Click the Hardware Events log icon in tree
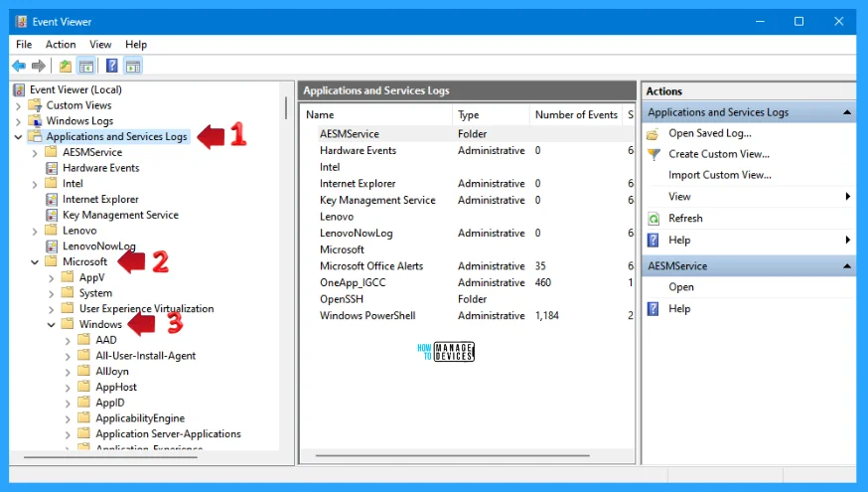Screen dimensions: 868x492 tap(52, 168)
